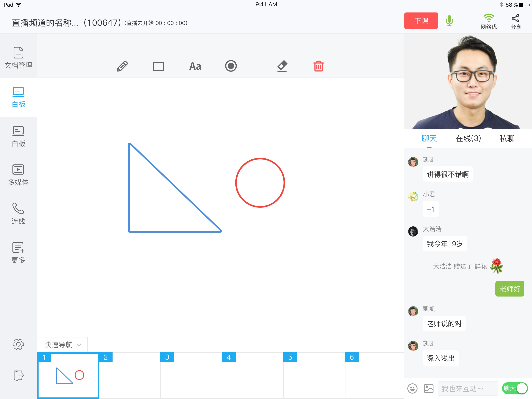532x399 pixels.
Task: Select whiteboard page thumbnail 5
Action: coord(314,375)
